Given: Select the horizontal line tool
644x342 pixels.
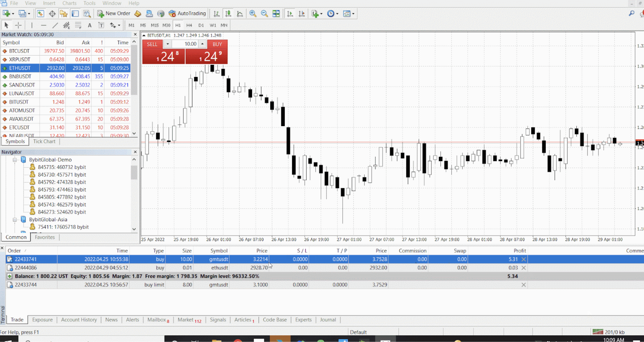Looking at the screenshot, I should pos(43,25).
